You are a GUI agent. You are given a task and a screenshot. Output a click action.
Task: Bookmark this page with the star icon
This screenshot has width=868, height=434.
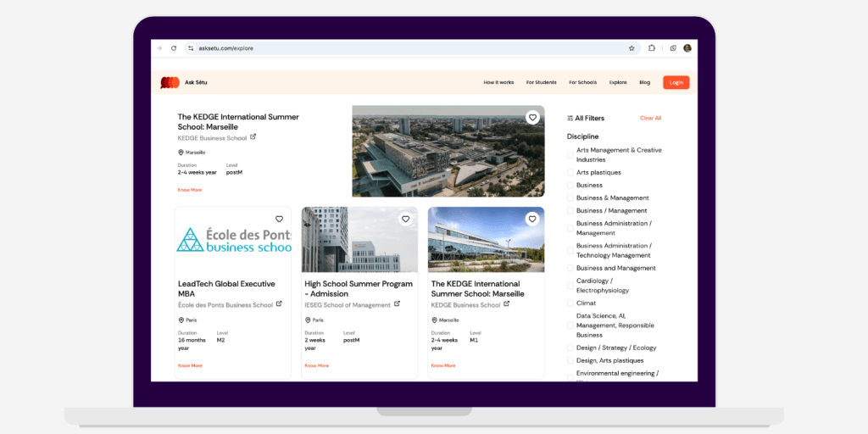point(632,48)
